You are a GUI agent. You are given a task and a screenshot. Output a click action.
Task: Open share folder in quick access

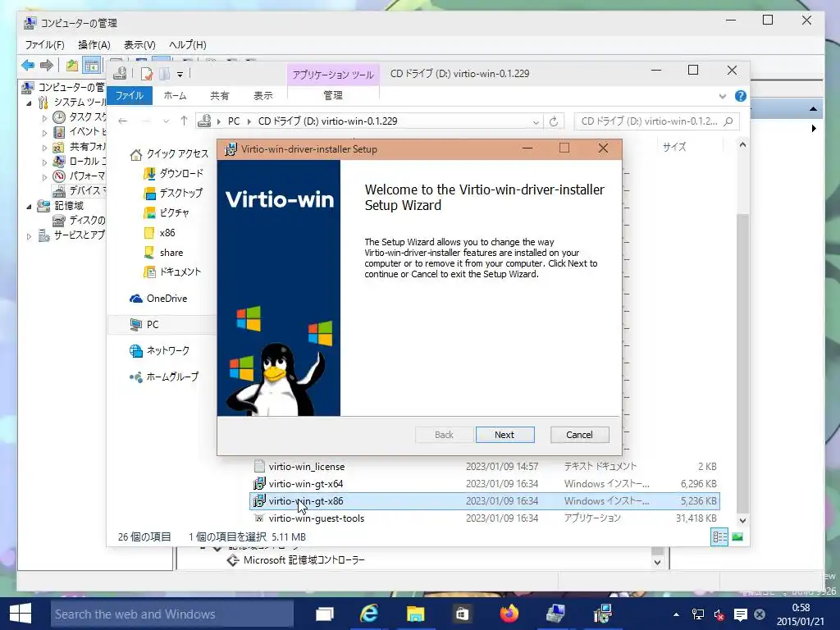coord(163,253)
